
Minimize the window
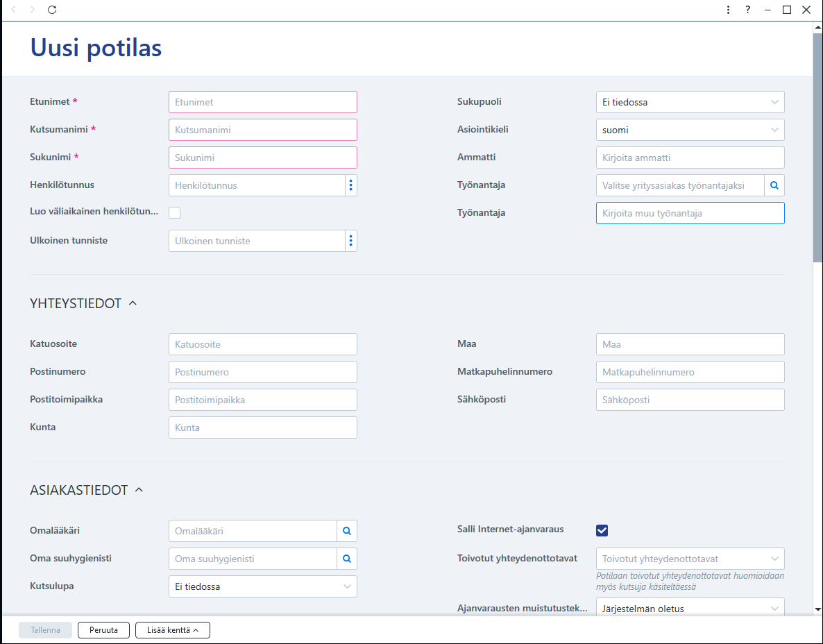(x=767, y=10)
